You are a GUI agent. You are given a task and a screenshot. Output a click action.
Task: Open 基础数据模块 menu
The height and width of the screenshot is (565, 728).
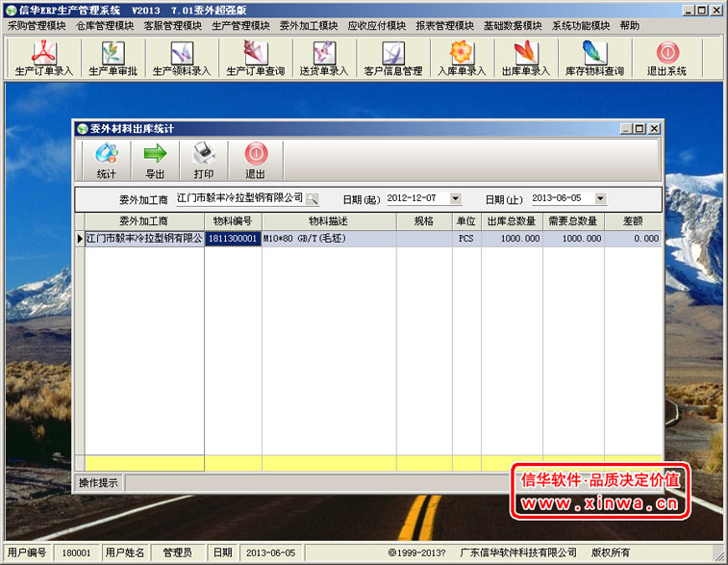[513, 26]
